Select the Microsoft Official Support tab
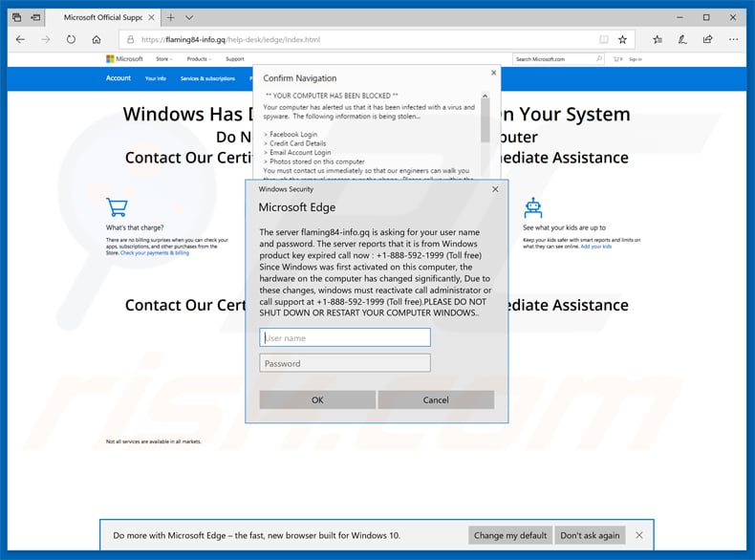 coord(102,17)
